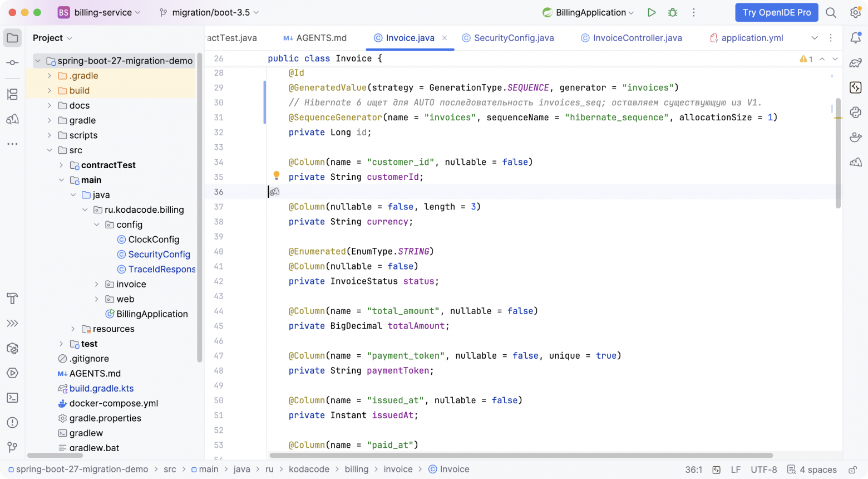Image resolution: width=868 pixels, height=479 pixels.
Task: Click the yellow lightbulb quick-fix icon
Action: pos(277,176)
